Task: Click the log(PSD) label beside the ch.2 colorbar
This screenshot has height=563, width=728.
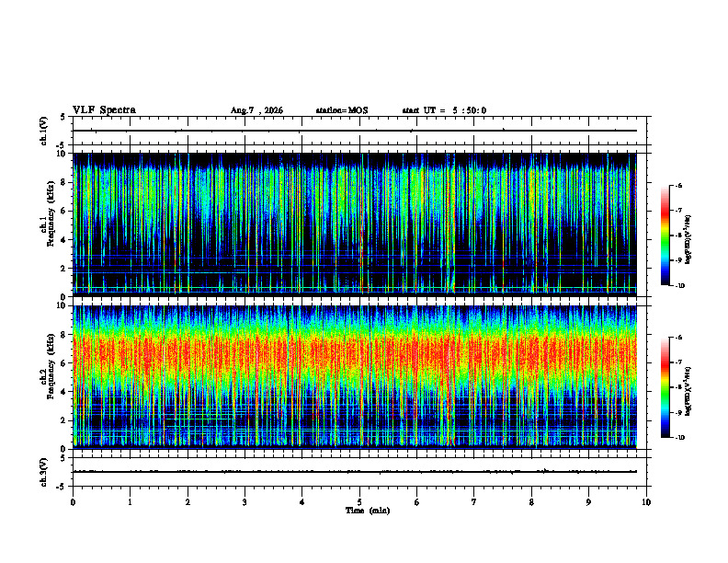Action: [688, 392]
